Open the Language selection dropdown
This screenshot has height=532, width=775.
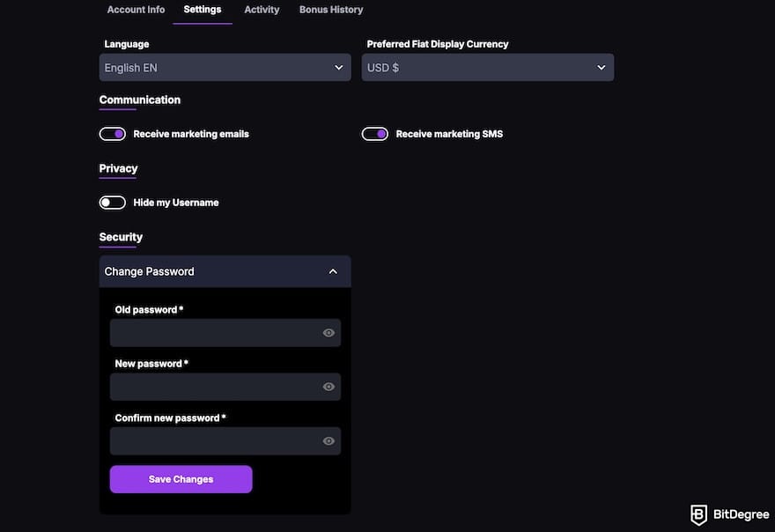click(x=225, y=67)
